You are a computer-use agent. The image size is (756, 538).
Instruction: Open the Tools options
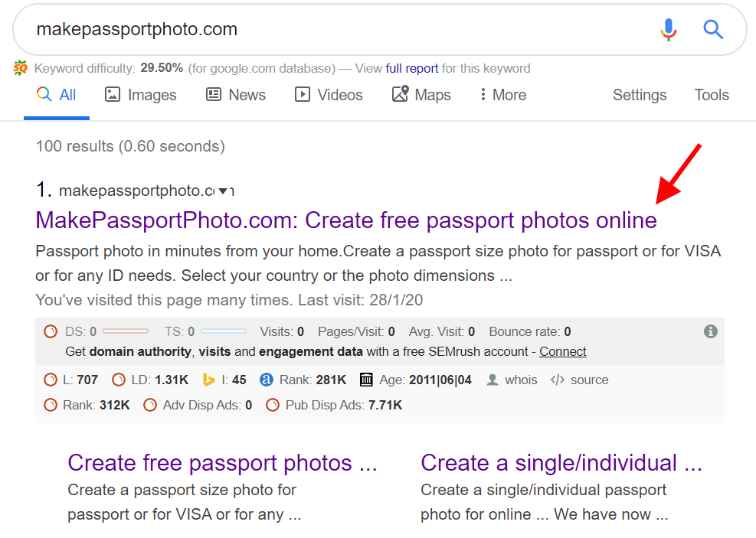pos(711,94)
